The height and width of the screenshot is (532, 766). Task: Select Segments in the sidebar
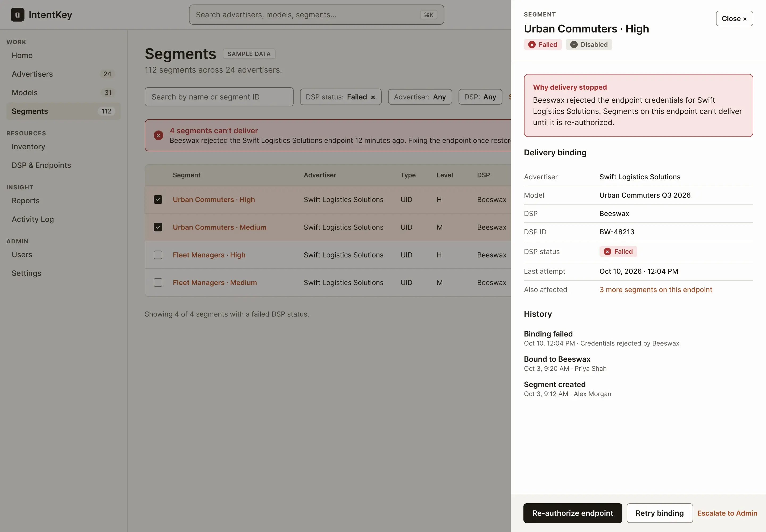[x=63, y=111]
